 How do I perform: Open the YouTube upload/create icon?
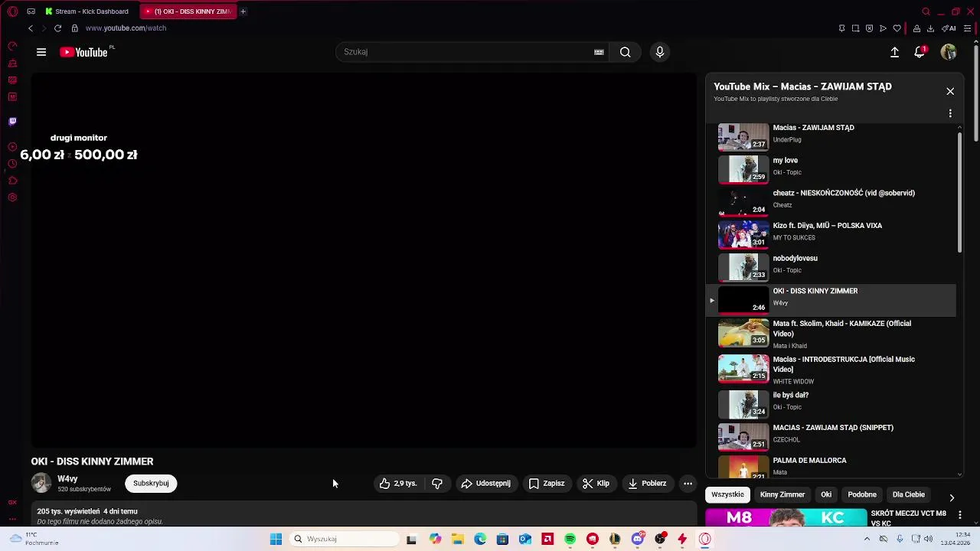click(x=894, y=52)
